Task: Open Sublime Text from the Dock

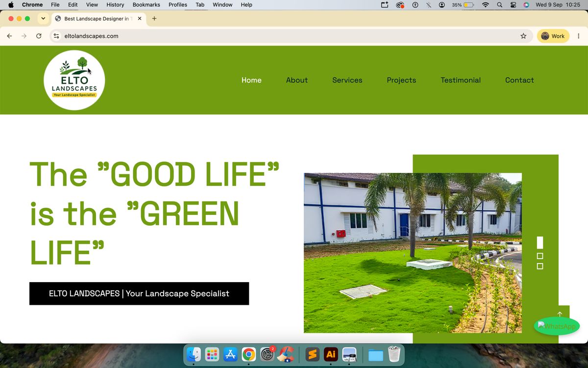Action: tap(313, 354)
